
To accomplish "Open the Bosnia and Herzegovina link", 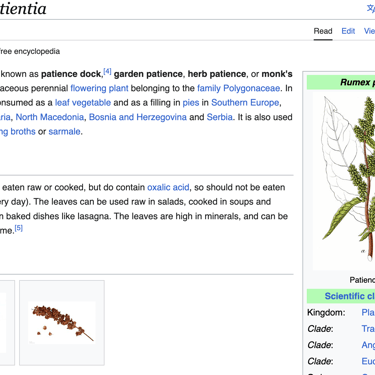I will coord(138,117).
